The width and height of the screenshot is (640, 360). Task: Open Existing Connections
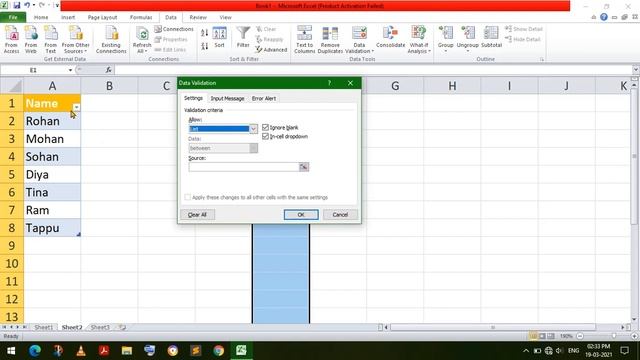(111, 39)
